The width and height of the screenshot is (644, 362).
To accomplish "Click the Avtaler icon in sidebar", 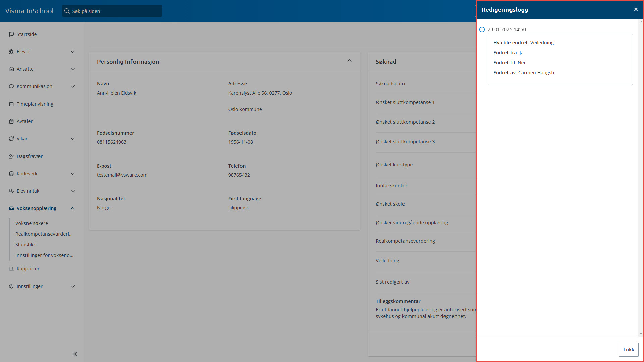I will [11, 121].
